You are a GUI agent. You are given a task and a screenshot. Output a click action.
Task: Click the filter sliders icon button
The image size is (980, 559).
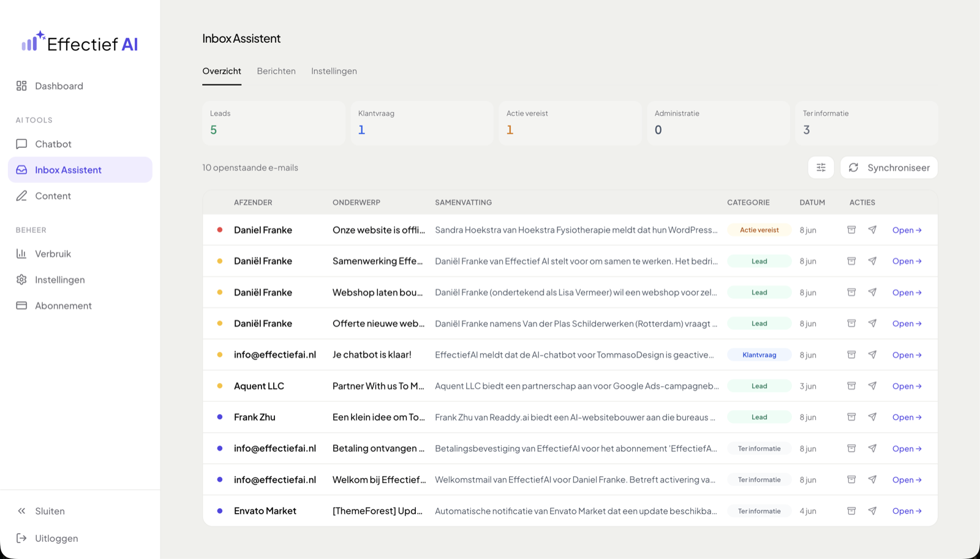(x=821, y=167)
